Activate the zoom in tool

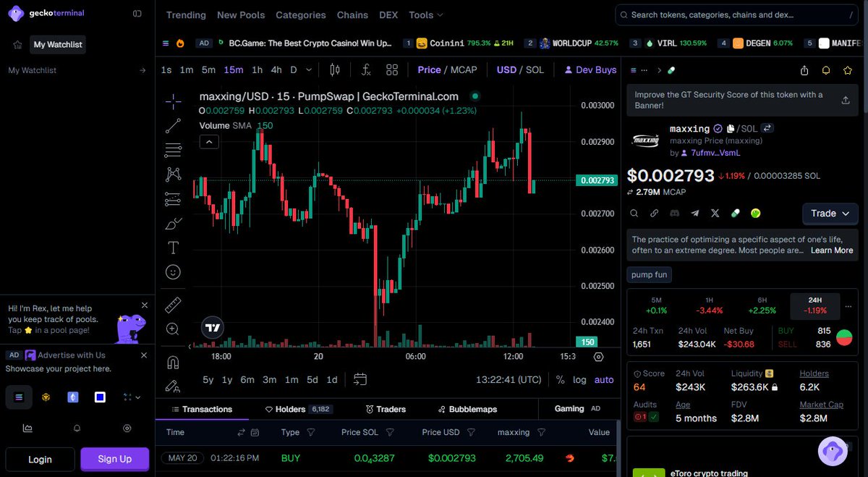pyautogui.click(x=173, y=329)
